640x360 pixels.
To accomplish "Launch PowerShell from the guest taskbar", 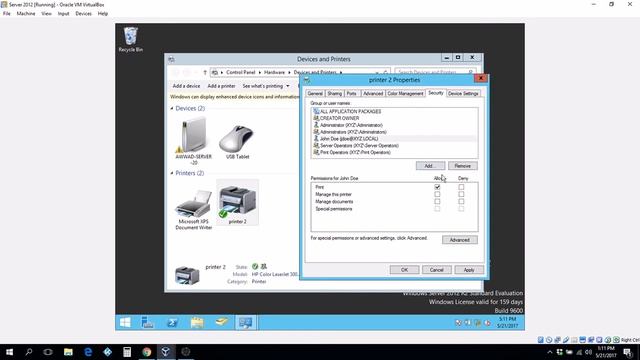I will pyautogui.click(x=172, y=322).
